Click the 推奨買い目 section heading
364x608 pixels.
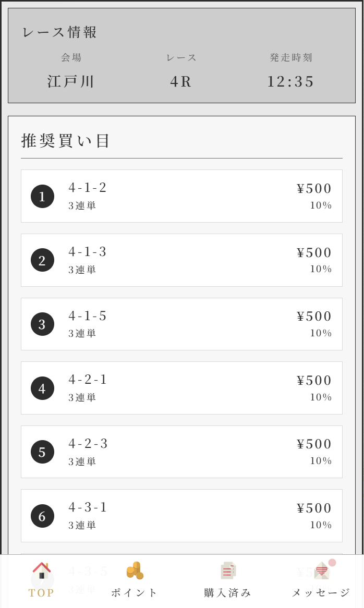66,141
